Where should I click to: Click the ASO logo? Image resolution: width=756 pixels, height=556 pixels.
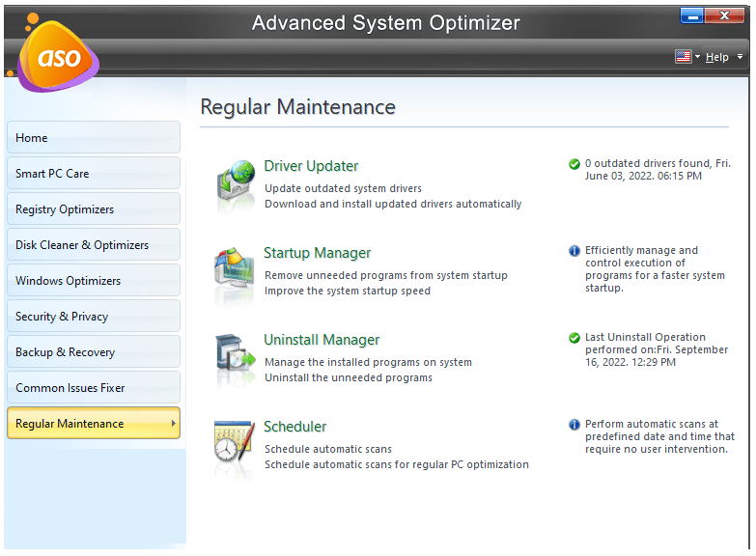(58, 55)
